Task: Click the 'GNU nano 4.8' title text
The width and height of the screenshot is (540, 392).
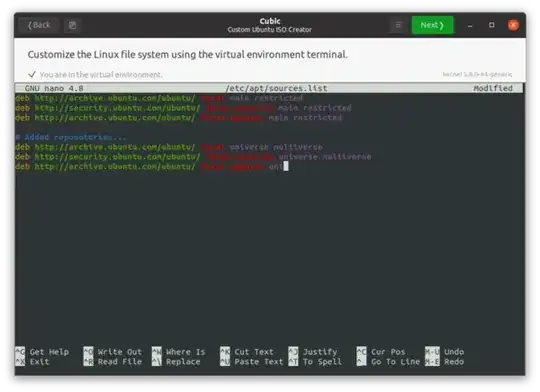Action: coord(54,89)
